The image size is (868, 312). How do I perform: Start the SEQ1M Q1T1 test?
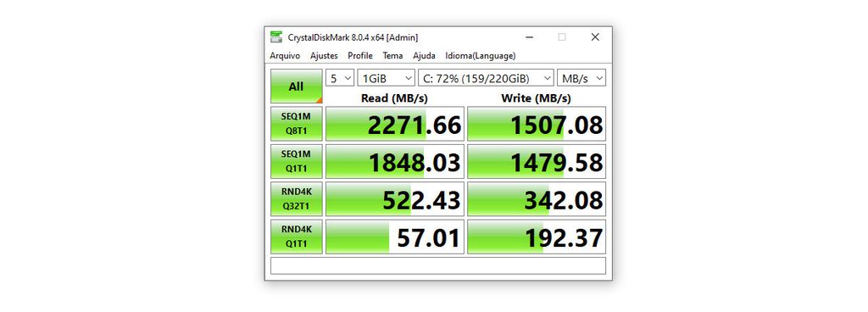tap(296, 162)
